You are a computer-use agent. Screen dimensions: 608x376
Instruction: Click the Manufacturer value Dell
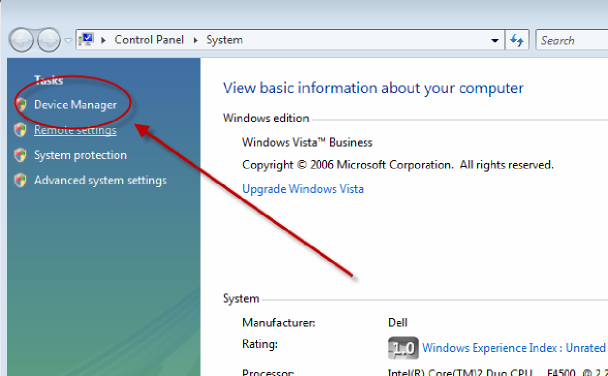point(398,323)
